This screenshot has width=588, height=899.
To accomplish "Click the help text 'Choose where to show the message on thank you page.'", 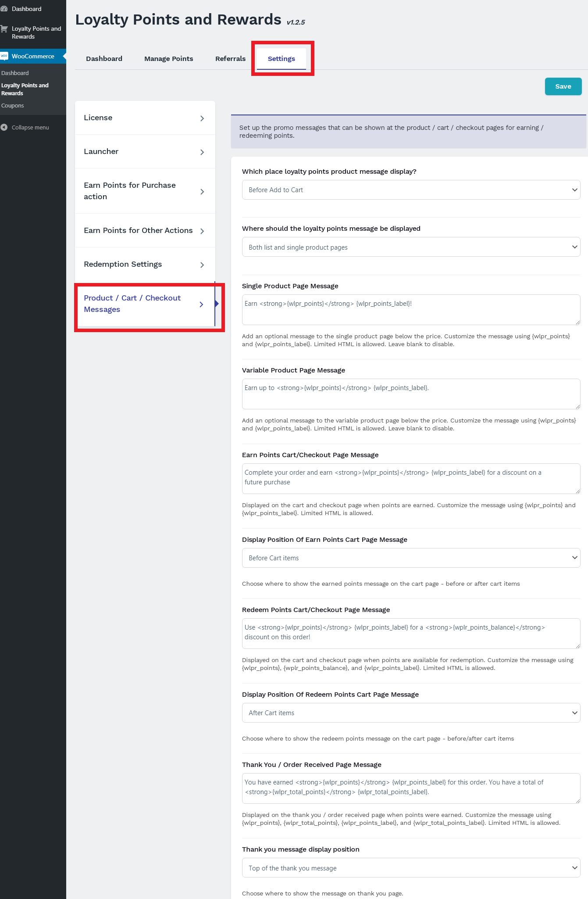I will click(323, 893).
